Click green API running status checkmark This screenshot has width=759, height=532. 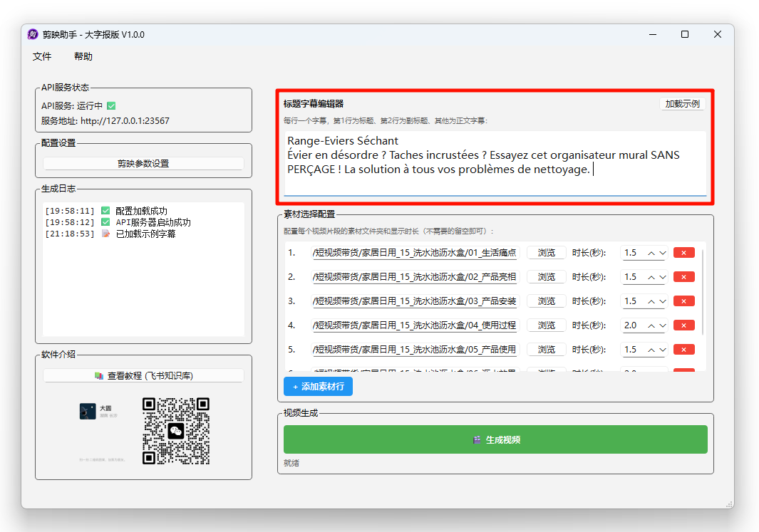pyautogui.click(x=111, y=105)
